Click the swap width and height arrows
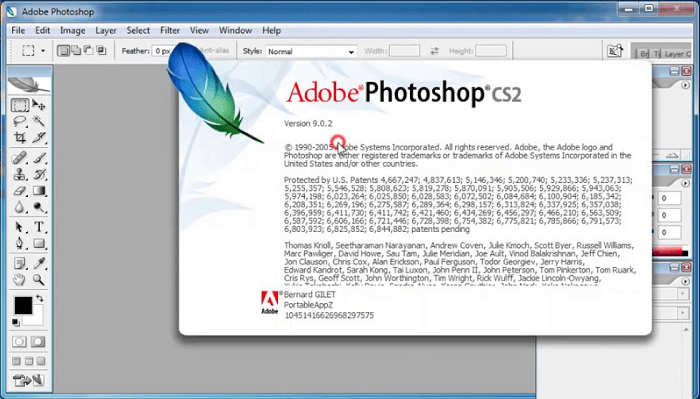The height and width of the screenshot is (399, 700). tap(434, 51)
